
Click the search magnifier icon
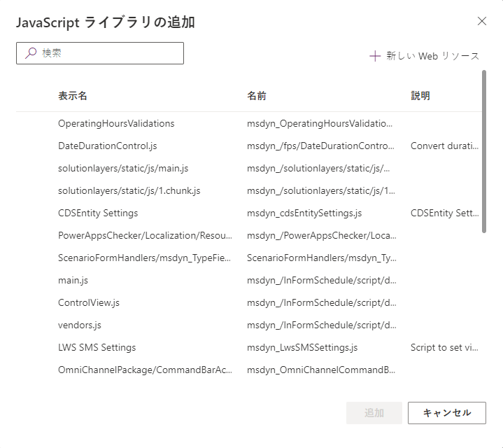click(31, 53)
